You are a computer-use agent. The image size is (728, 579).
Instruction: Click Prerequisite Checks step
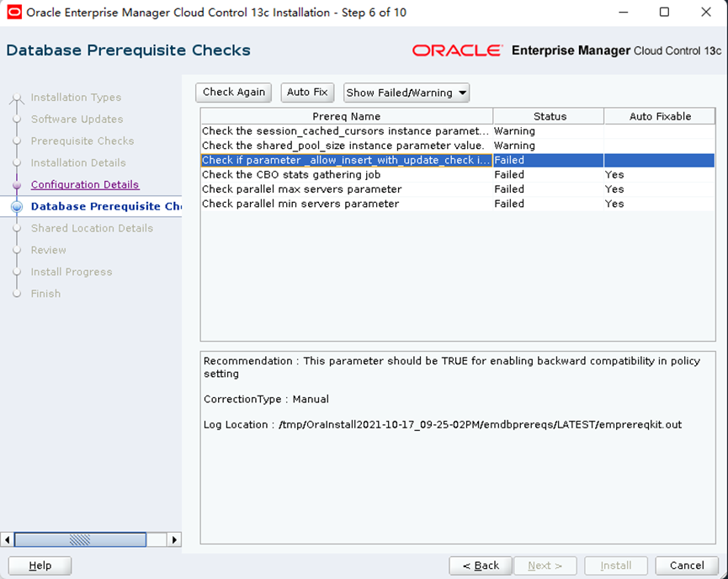(x=82, y=141)
